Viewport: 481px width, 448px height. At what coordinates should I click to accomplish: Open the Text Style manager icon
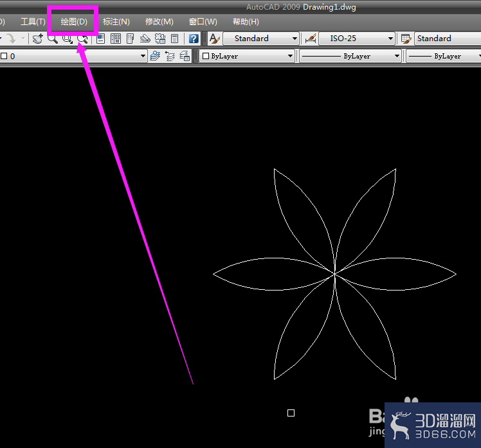[214, 39]
